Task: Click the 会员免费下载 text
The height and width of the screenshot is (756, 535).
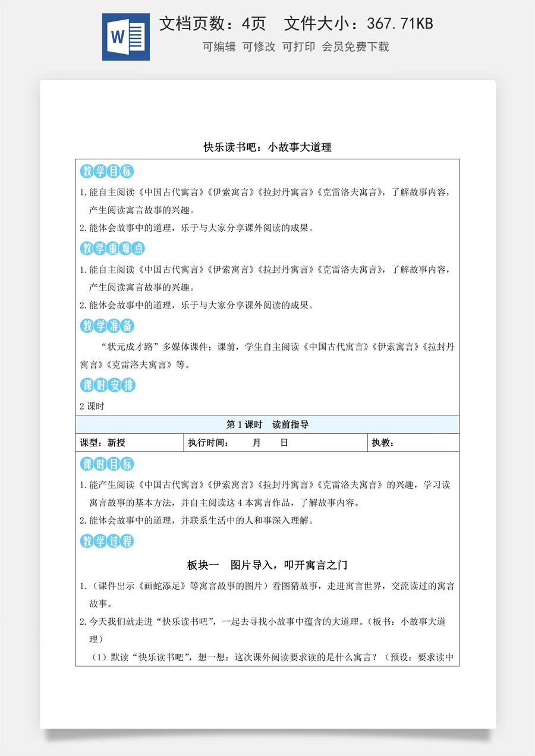Action: 355,47
